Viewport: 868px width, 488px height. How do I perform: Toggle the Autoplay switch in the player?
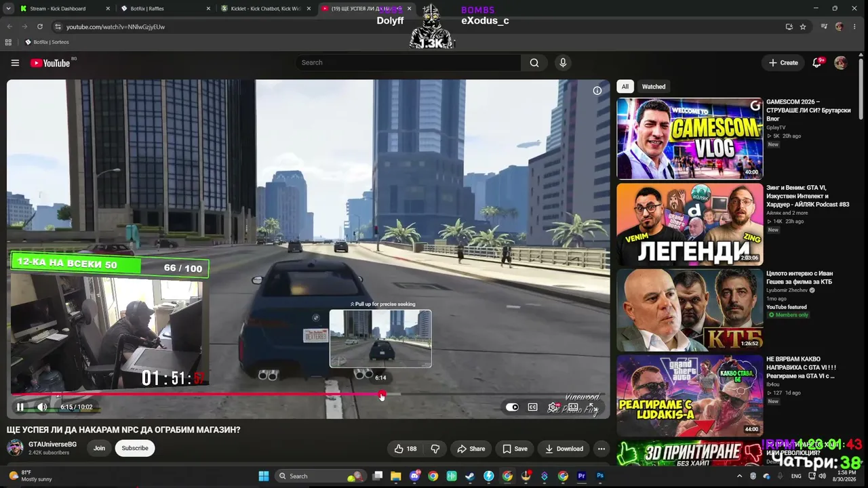click(x=512, y=407)
